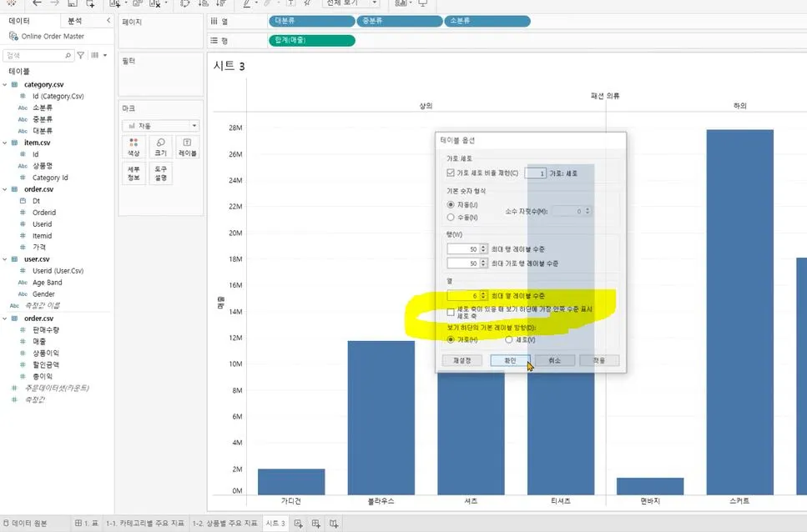Click the 대분류 pill on columns shelf
The width and height of the screenshot is (807, 532).
[312, 21]
